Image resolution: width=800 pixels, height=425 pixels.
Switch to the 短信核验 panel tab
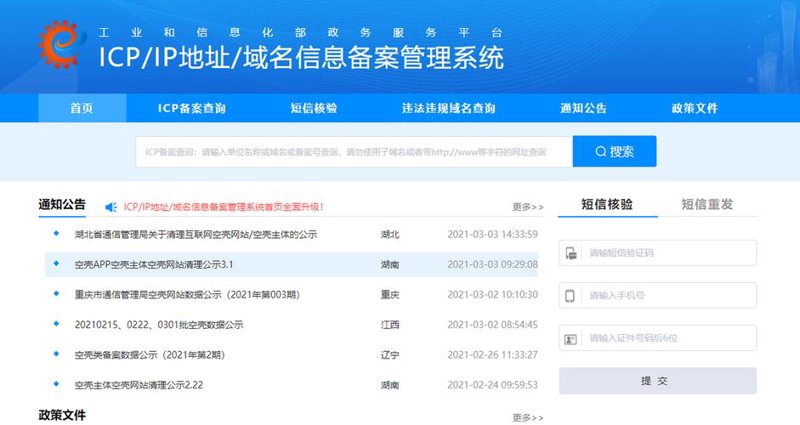[x=607, y=205]
